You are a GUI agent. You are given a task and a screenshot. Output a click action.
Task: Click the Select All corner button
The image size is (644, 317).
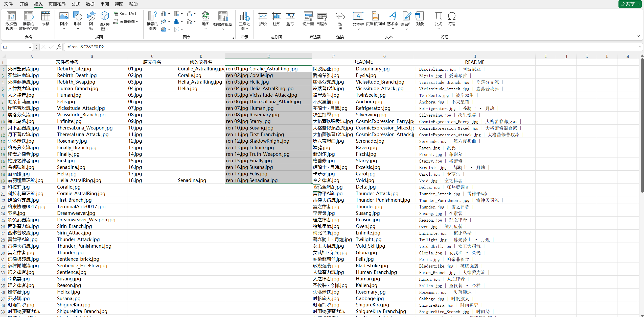(x=3, y=56)
